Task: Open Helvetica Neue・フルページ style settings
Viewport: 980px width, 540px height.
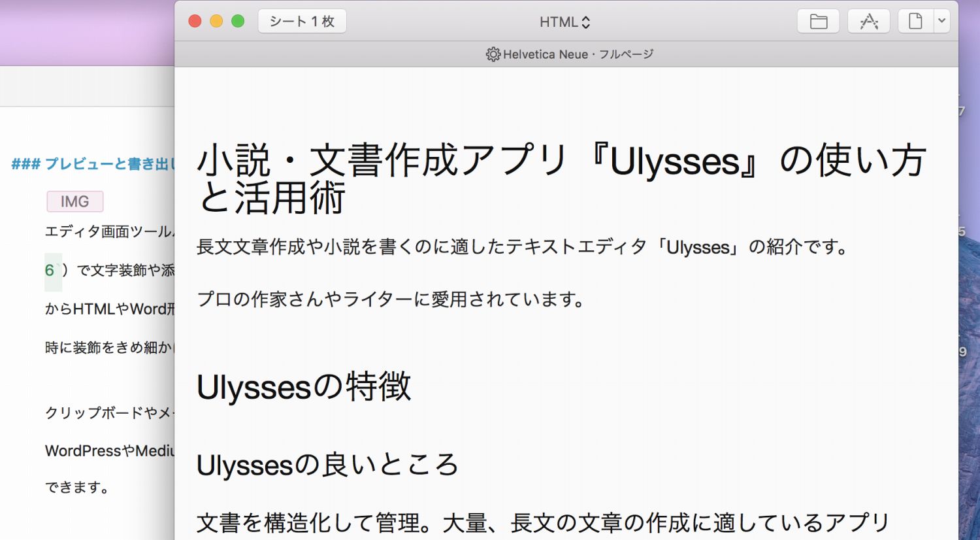Action: point(570,54)
